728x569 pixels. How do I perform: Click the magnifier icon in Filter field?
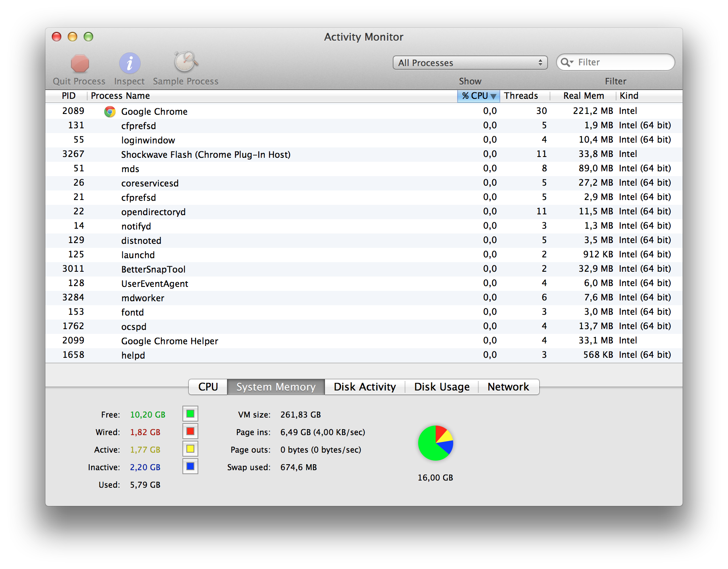pos(567,62)
